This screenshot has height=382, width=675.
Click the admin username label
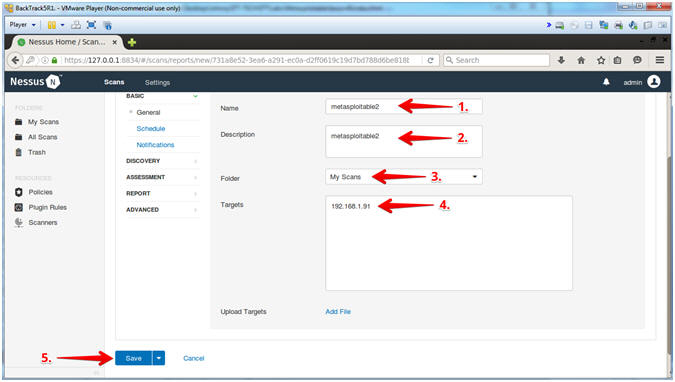tap(632, 82)
